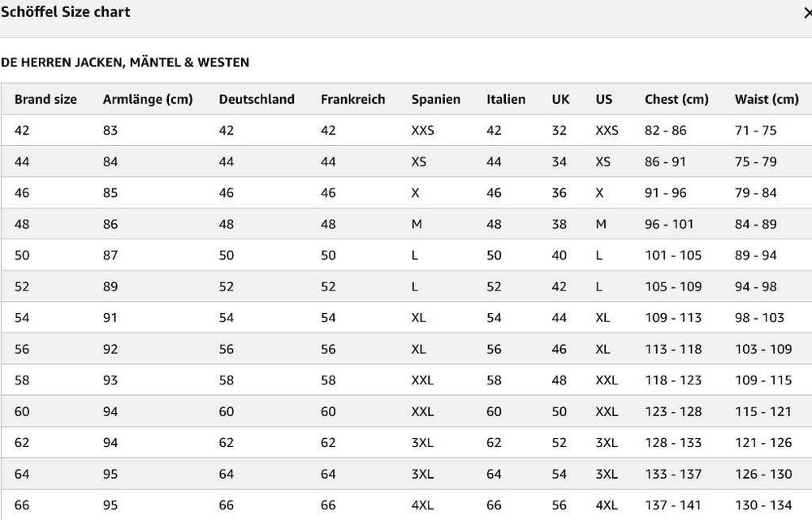The width and height of the screenshot is (812, 520).
Task: Select the Italien column header
Action: click(506, 99)
